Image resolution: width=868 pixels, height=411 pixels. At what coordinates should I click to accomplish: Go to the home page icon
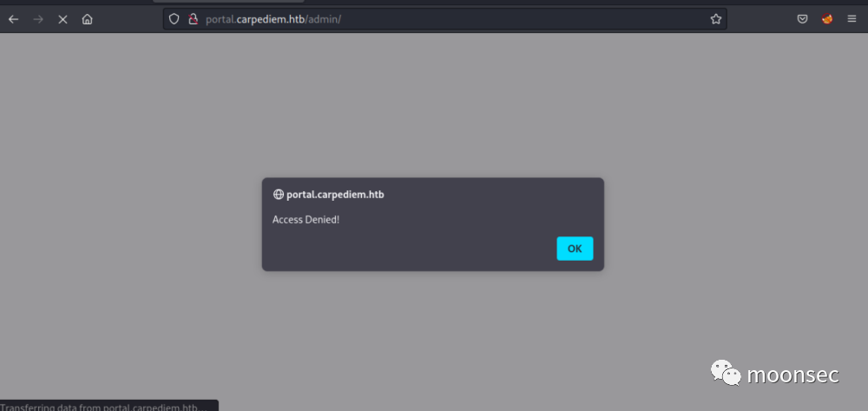(87, 19)
